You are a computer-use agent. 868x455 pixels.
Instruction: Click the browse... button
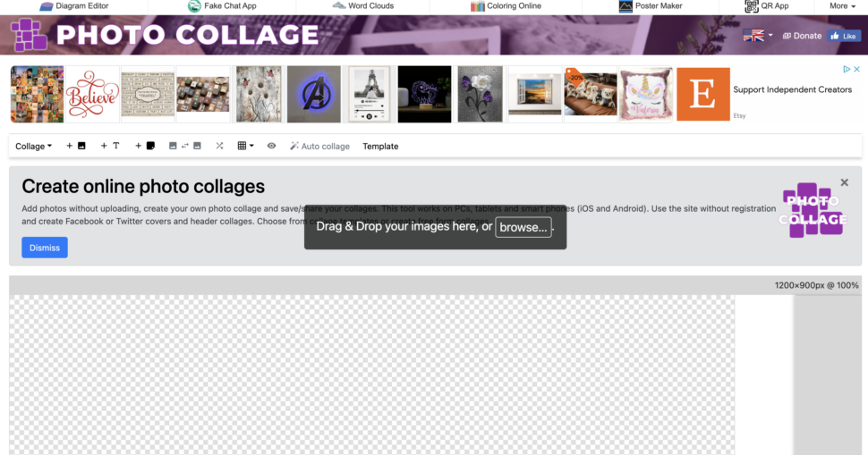[523, 227]
